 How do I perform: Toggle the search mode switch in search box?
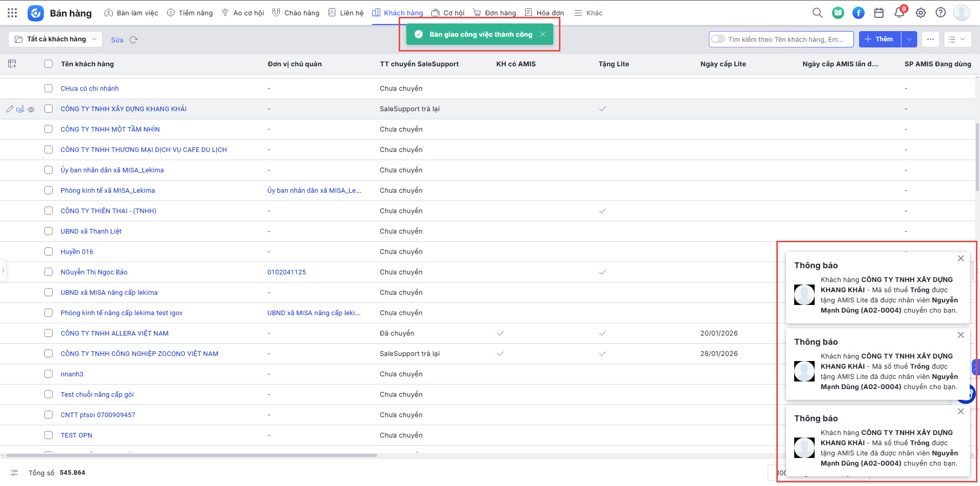(718, 39)
